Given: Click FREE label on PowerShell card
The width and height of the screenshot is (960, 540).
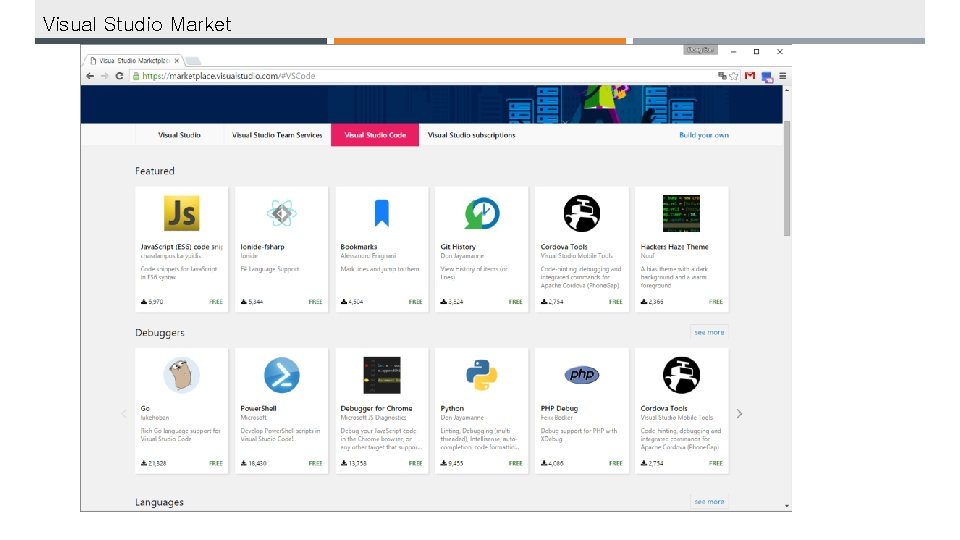Looking at the screenshot, I should coord(315,463).
